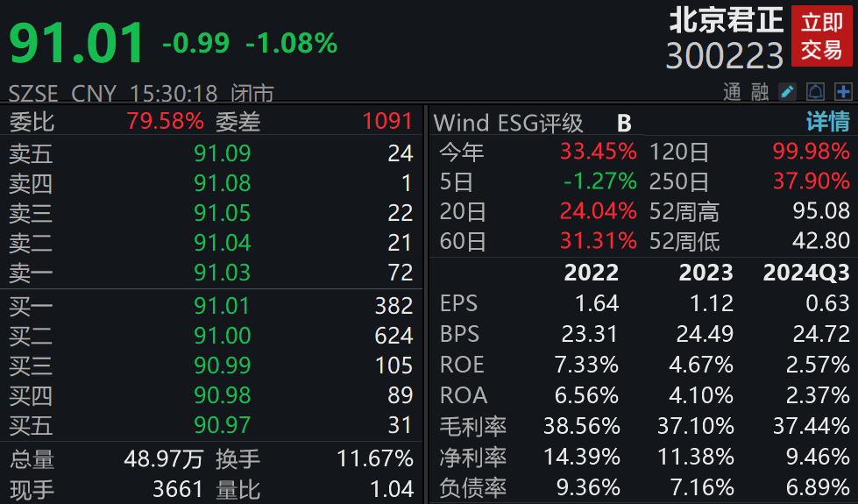Click the 闭市 market closed status
The image size is (858, 504).
pyautogui.click(x=252, y=94)
